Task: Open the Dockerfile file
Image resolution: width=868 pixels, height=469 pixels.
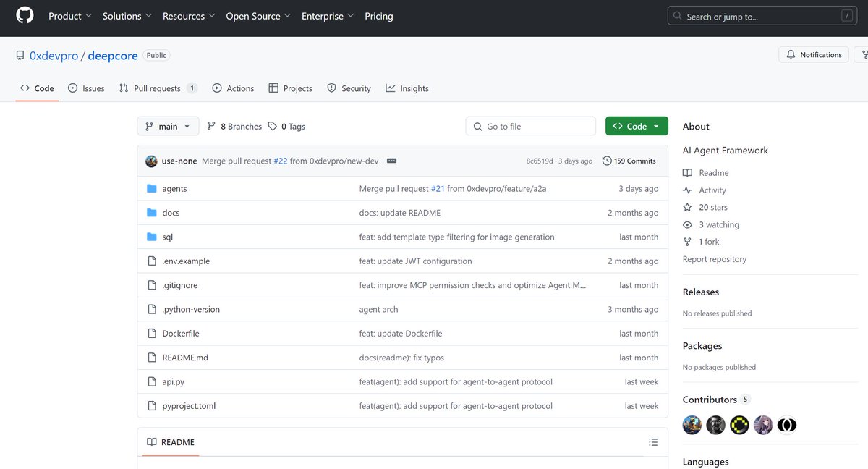Action: (181, 334)
